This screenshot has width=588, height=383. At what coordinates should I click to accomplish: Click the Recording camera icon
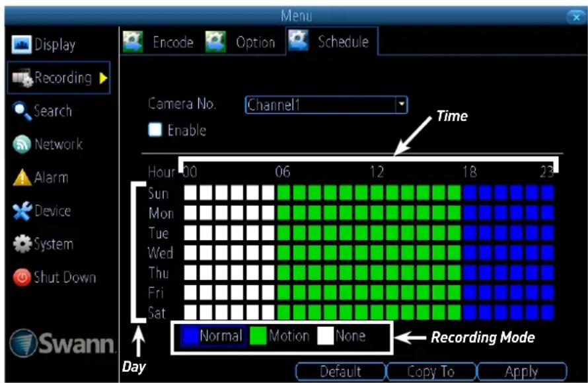(22, 78)
